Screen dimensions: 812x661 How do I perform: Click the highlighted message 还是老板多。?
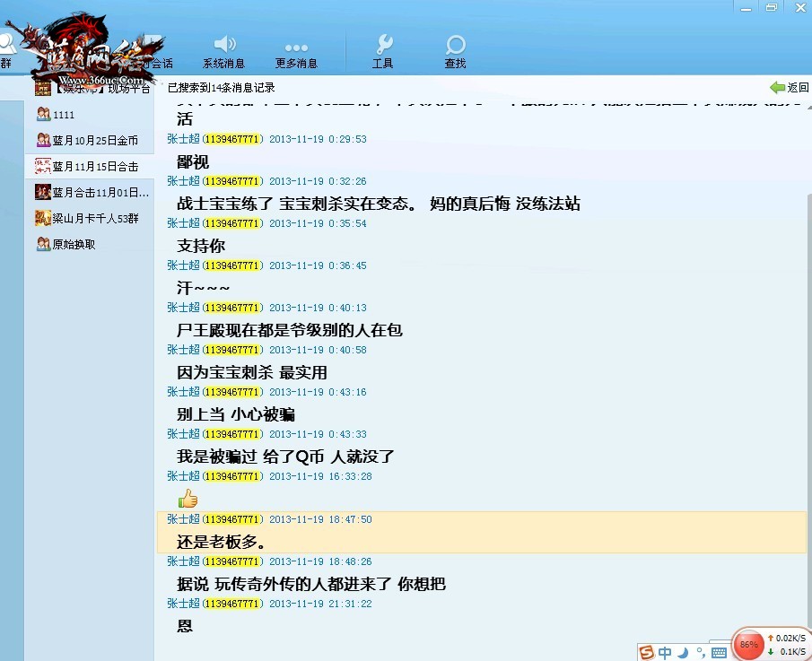click(x=221, y=542)
